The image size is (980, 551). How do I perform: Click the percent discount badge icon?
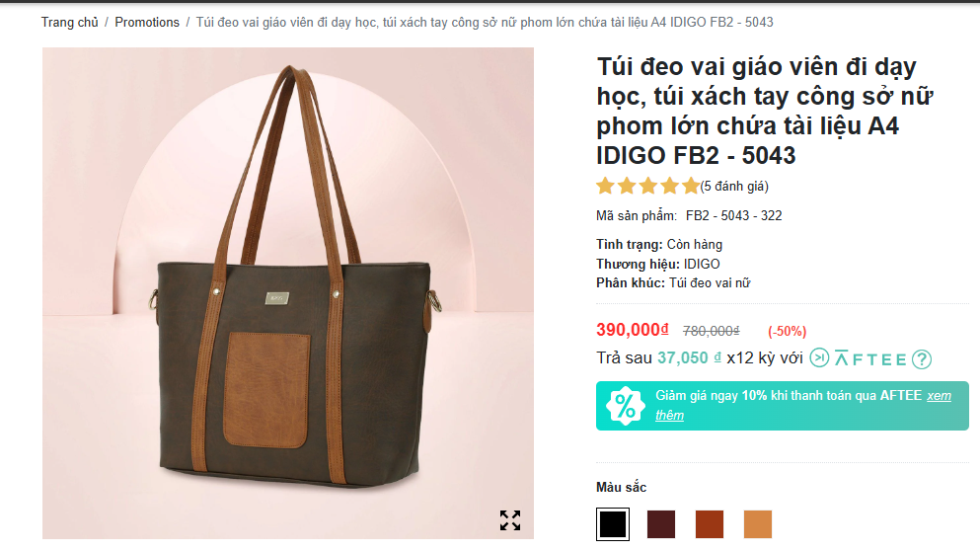coord(625,406)
